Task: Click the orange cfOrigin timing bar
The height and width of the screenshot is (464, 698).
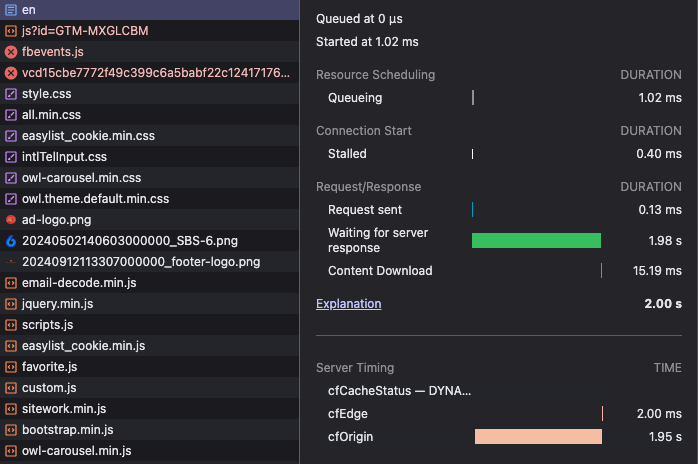Action: click(538, 437)
